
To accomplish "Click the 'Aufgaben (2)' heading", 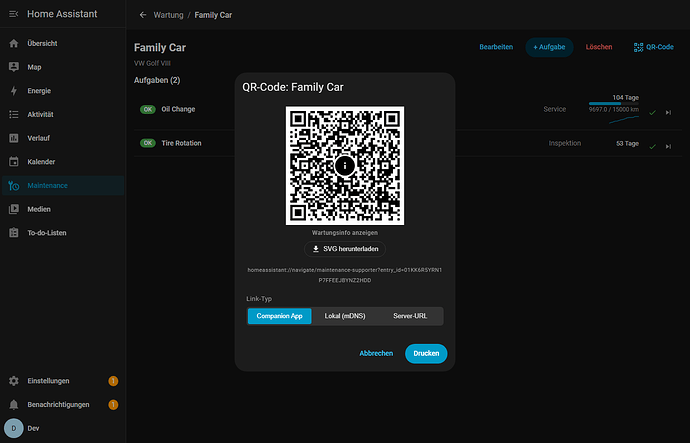I will click(x=157, y=80).
